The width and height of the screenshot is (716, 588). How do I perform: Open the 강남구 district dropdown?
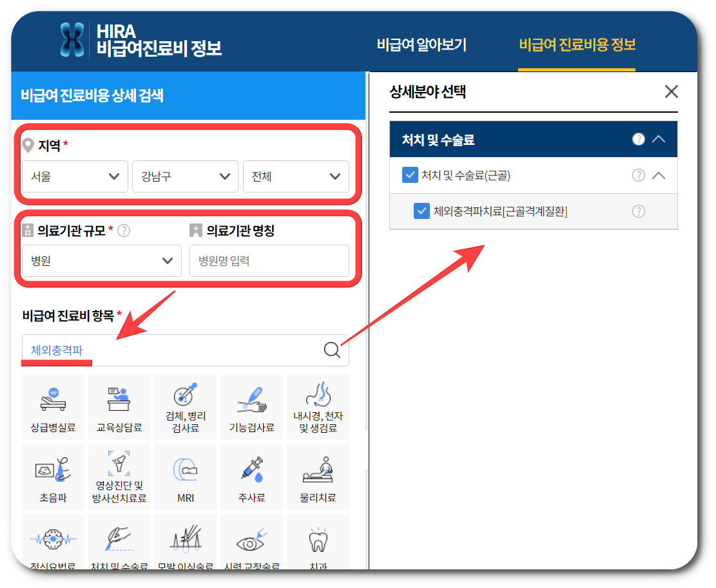coord(185,176)
